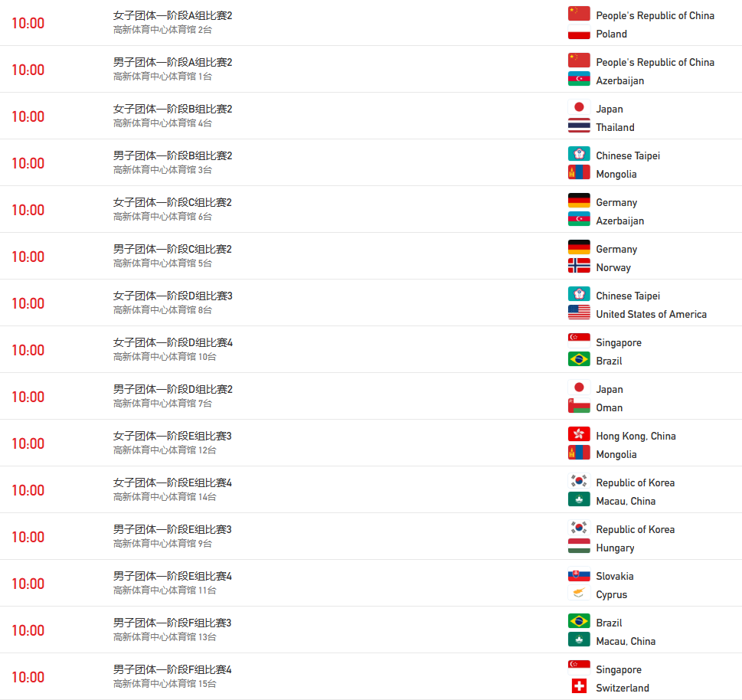The height and width of the screenshot is (700, 742).
Task: Click the team name Switzerland
Action: tap(622, 688)
